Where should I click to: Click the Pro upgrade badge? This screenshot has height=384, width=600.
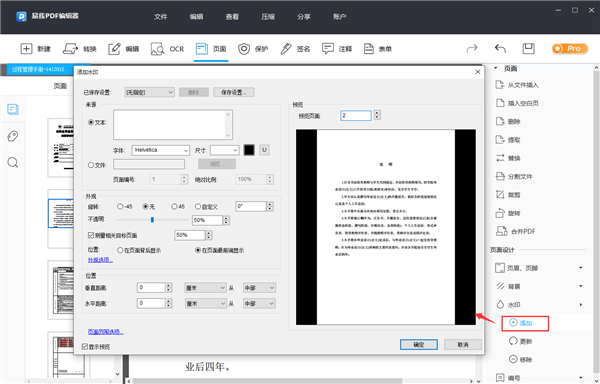(570, 49)
